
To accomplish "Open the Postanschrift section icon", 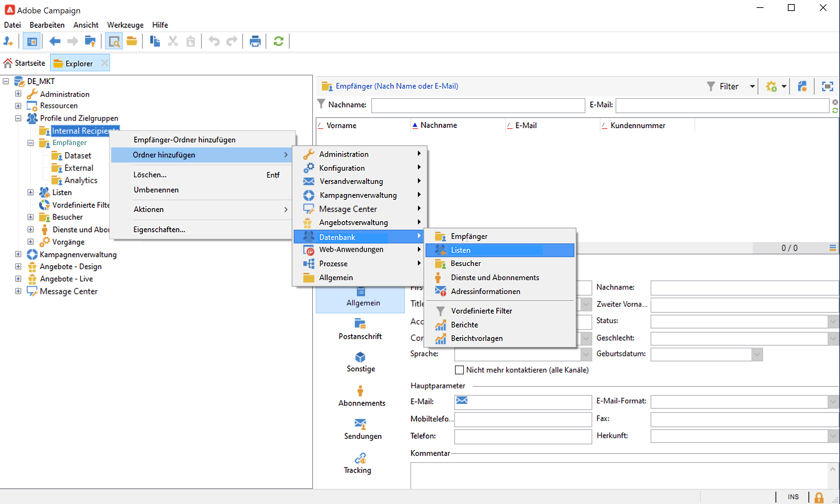I will [360, 323].
